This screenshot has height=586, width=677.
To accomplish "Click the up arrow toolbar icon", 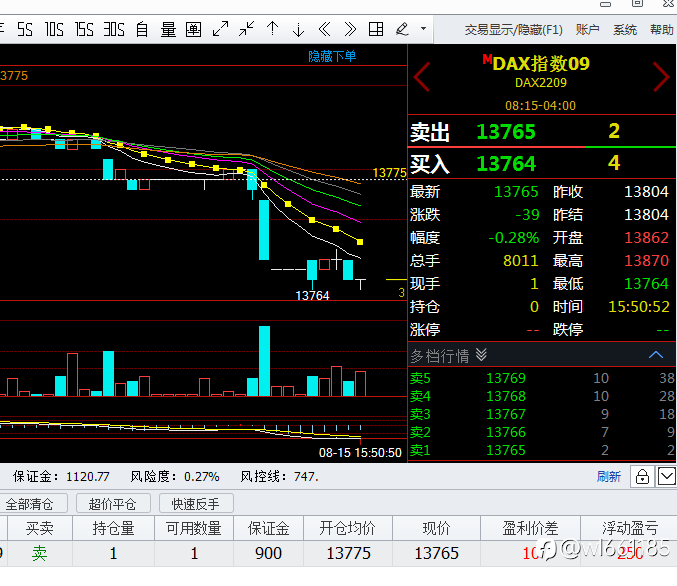I will [272, 29].
